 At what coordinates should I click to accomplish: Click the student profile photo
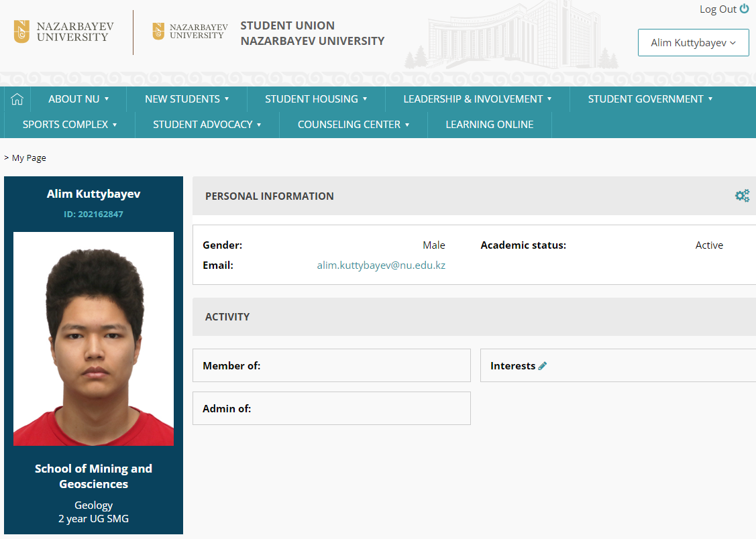tap(93, 339)
